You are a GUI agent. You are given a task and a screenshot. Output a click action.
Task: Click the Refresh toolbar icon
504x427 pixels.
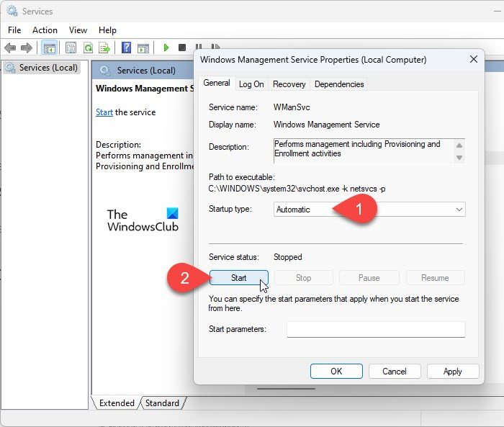88,48
